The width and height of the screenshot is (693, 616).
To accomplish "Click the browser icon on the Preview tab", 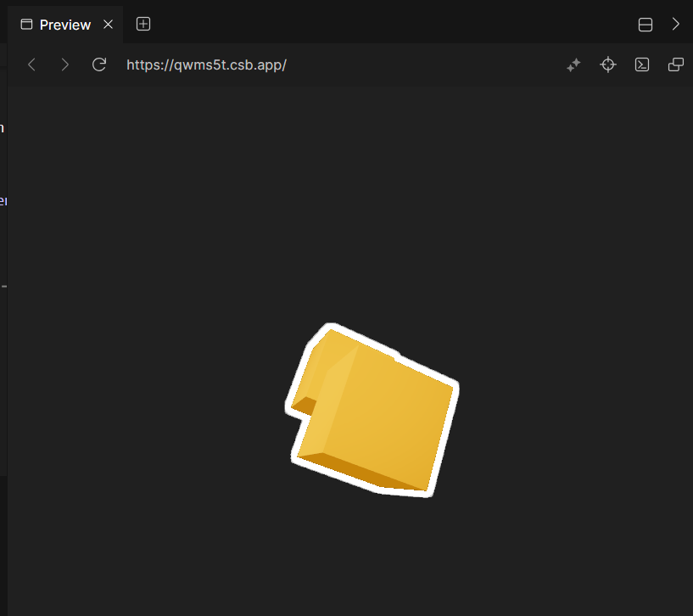I will [x=25, y=24].
